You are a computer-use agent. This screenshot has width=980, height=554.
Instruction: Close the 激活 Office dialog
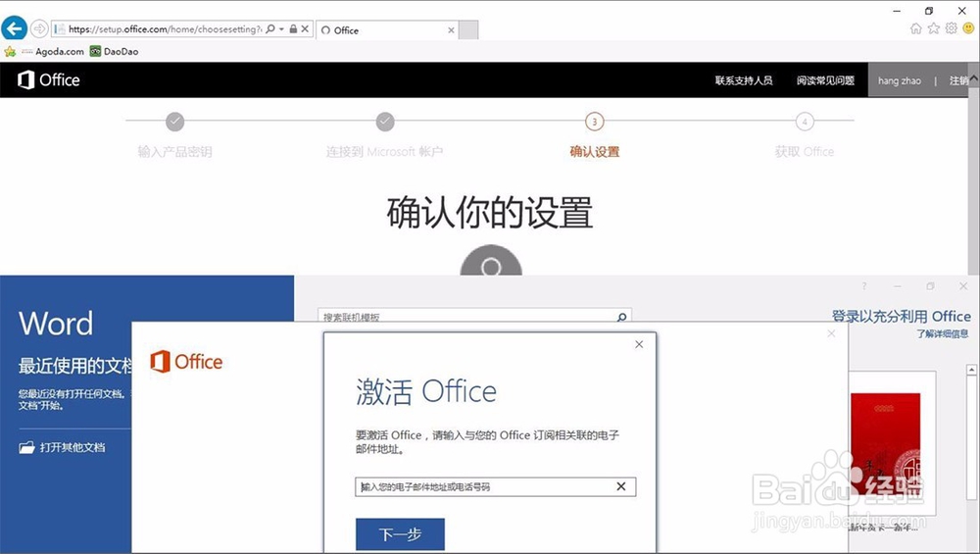coord(639,344)
